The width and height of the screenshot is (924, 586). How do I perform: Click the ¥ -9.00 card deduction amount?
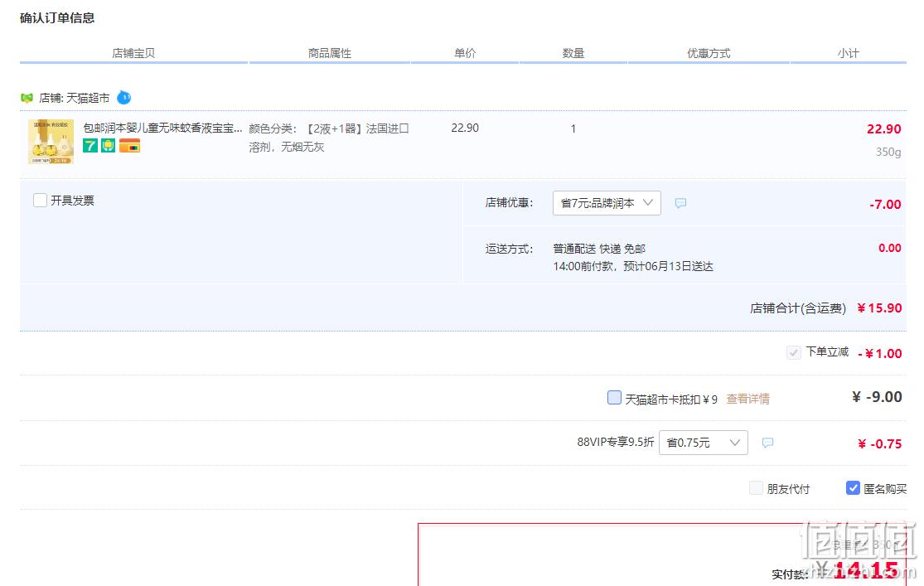(877, 397)
